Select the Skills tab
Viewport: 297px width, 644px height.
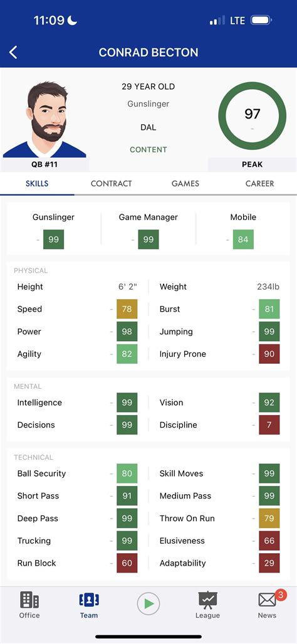pyautogui.click(x=37, y=184)
